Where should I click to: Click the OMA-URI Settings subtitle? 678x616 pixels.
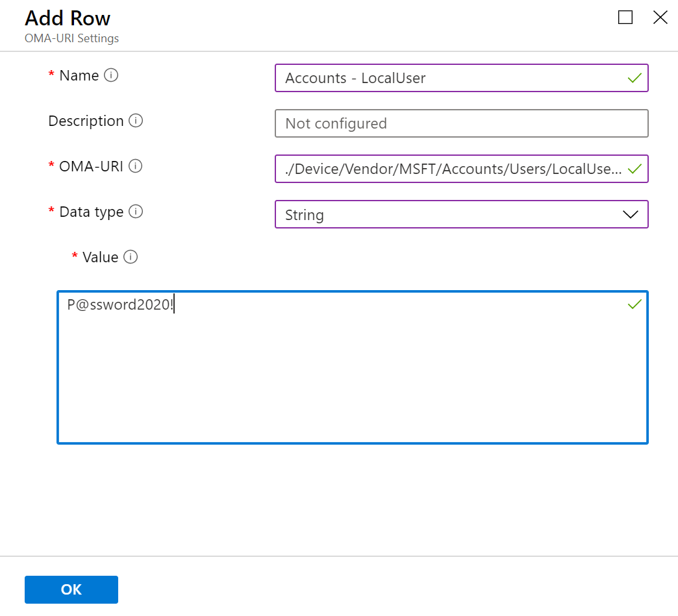pyautogui.click(x=71, y=38)
